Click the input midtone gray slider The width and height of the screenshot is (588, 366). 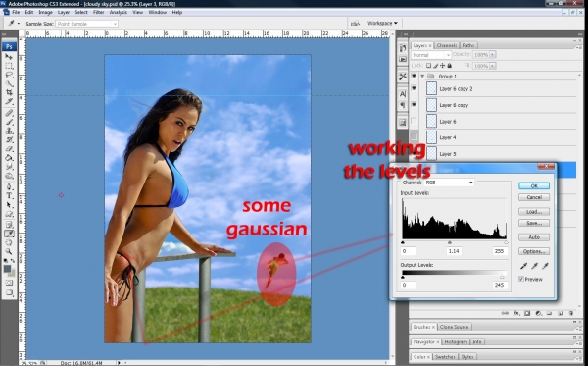(450, 243)
